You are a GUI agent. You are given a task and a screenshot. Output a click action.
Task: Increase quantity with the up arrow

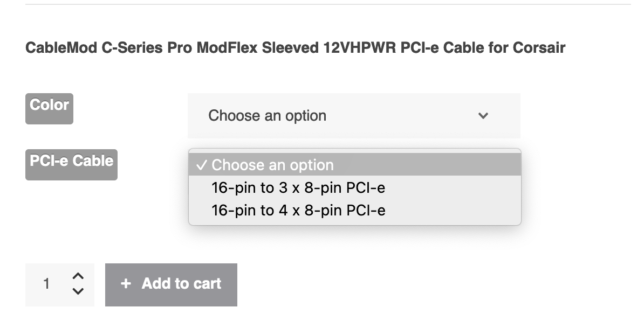[x=78, y=276]
